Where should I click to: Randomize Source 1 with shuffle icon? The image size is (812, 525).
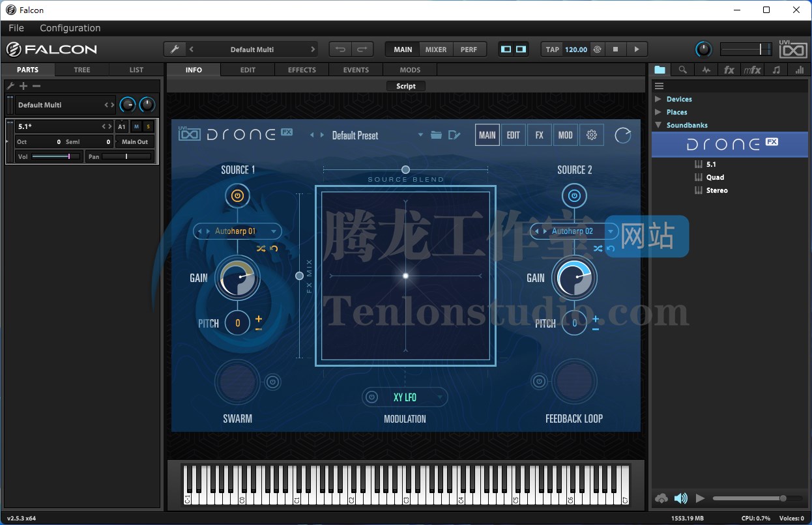click(x=261, y=249)
